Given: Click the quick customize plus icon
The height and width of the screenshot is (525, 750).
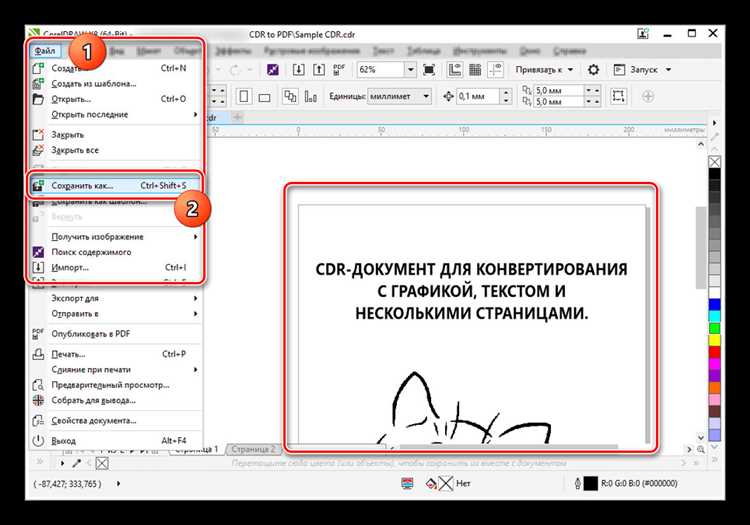Looking at the screenshot, I should pos(648,97).
